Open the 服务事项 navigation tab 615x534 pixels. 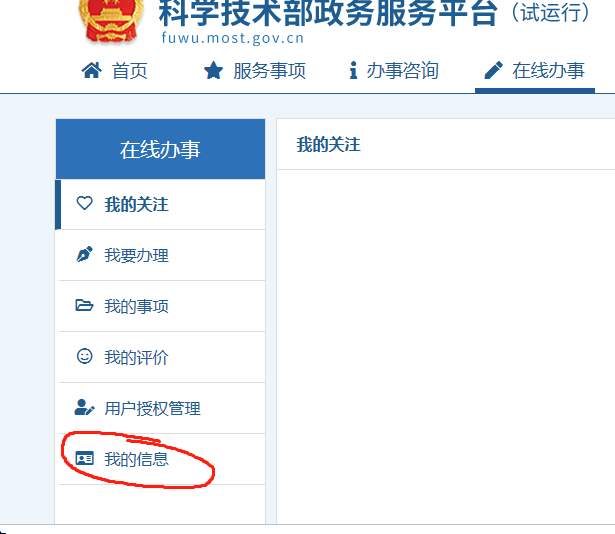tap(255, 71)
